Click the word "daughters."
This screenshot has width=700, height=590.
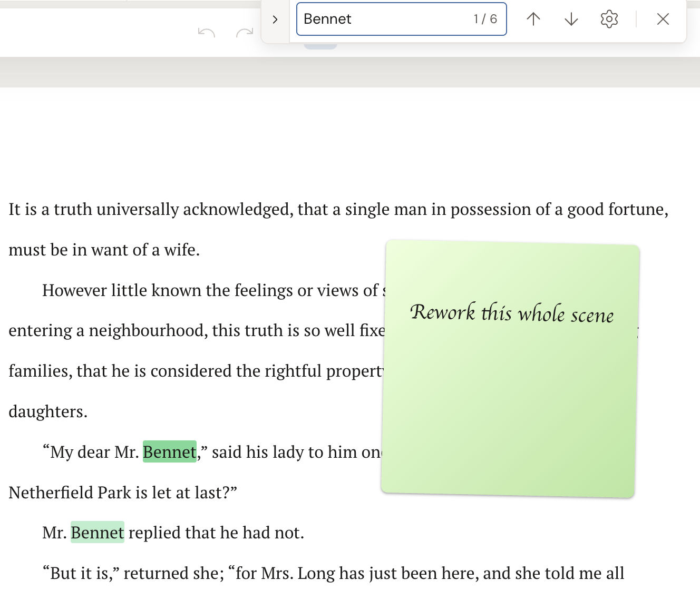pos(48,411)
